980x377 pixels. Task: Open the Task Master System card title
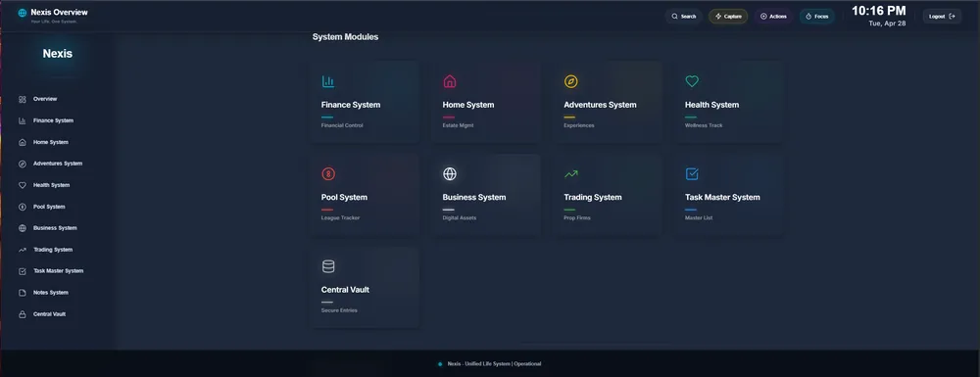point(722,197)
